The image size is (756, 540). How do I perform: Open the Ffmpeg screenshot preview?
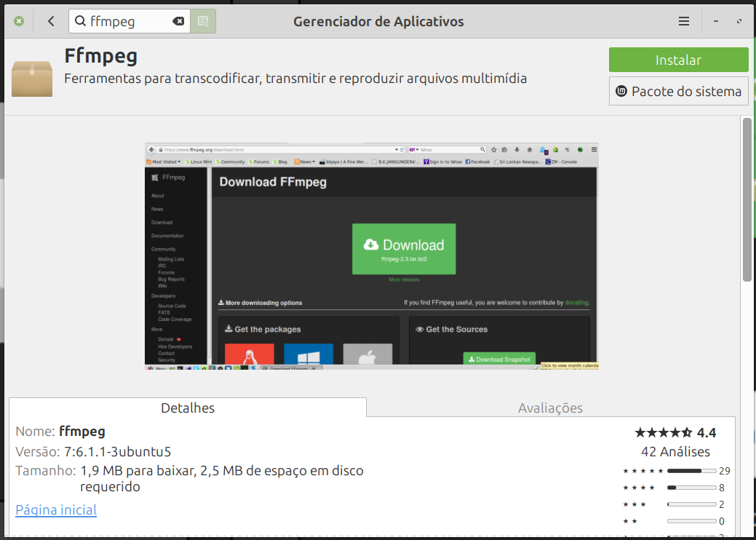coord(371,256)
